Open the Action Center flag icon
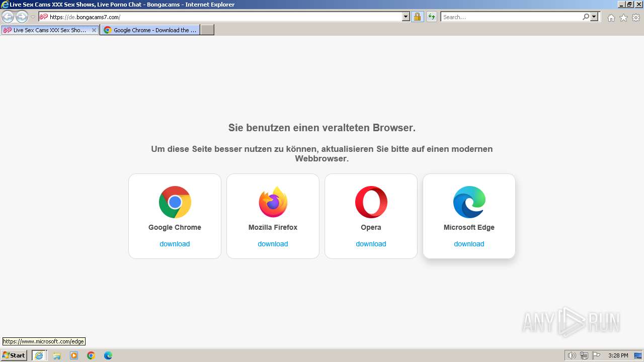The height and width of the screenshot is (362, 644). tap(596, 355)
